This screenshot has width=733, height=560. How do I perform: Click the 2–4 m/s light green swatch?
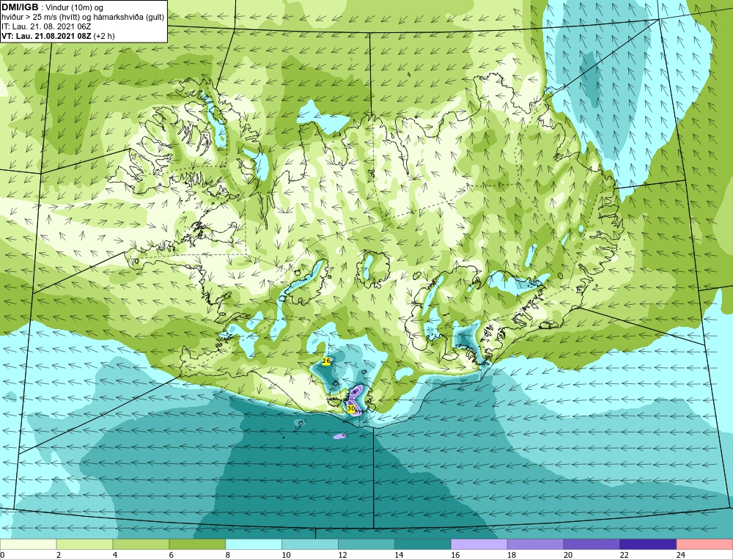pyautogui.click(x=84, y=544)
